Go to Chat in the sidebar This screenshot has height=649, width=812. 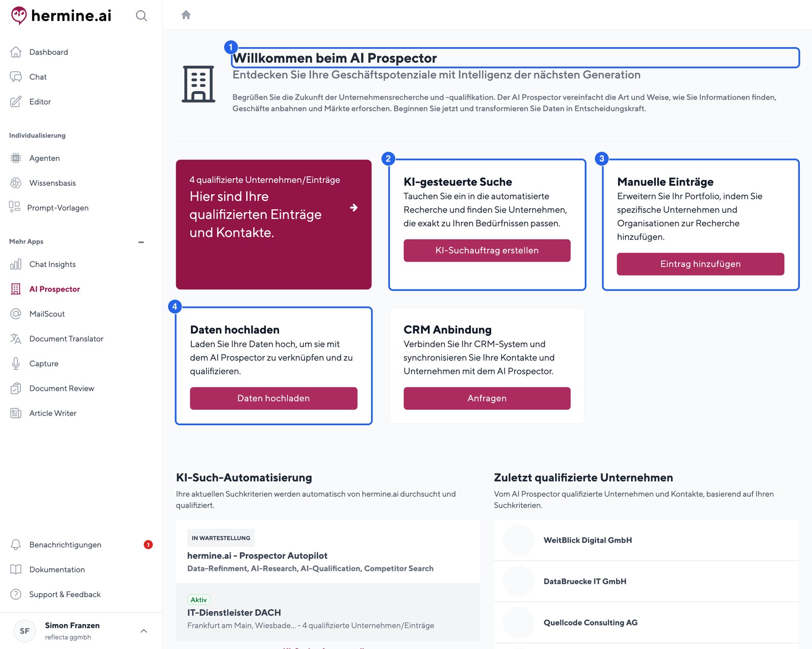coord(38,77)
